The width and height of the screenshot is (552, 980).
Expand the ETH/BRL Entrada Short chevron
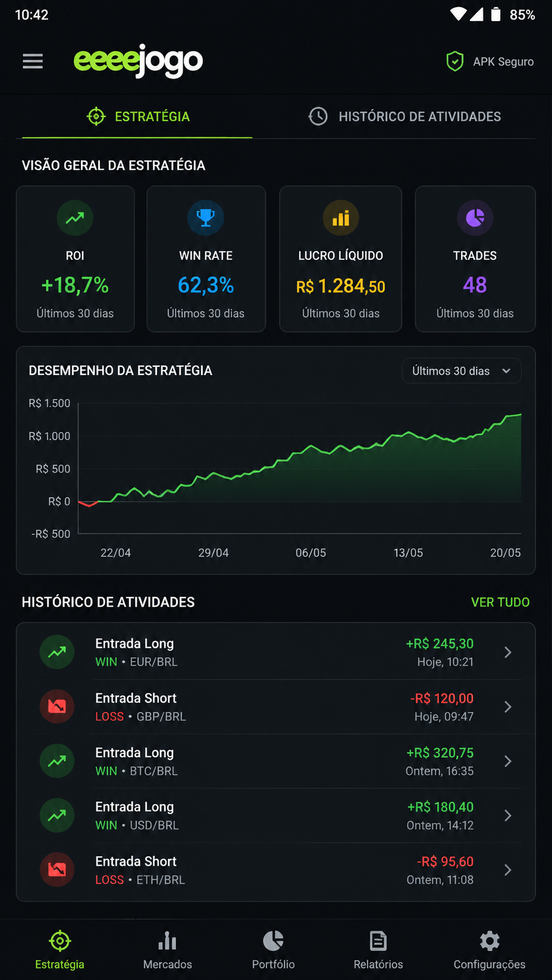508,870
